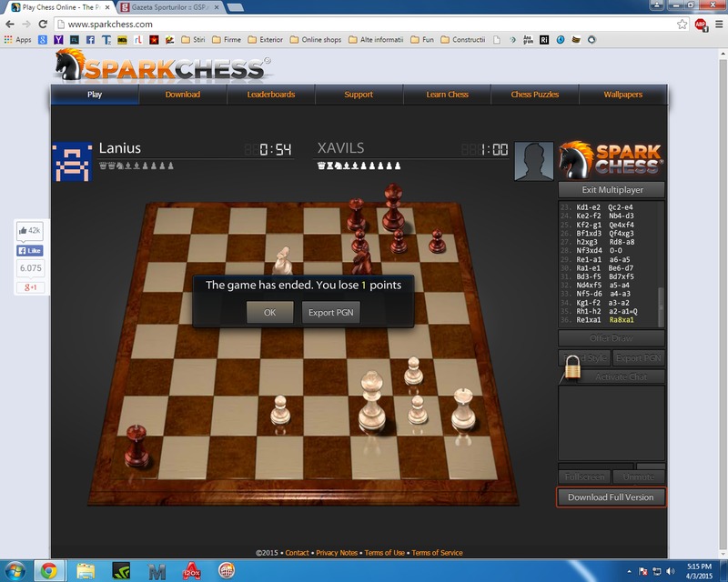
Task: Click the Download Full Version button
Action: tap(611, 497)
